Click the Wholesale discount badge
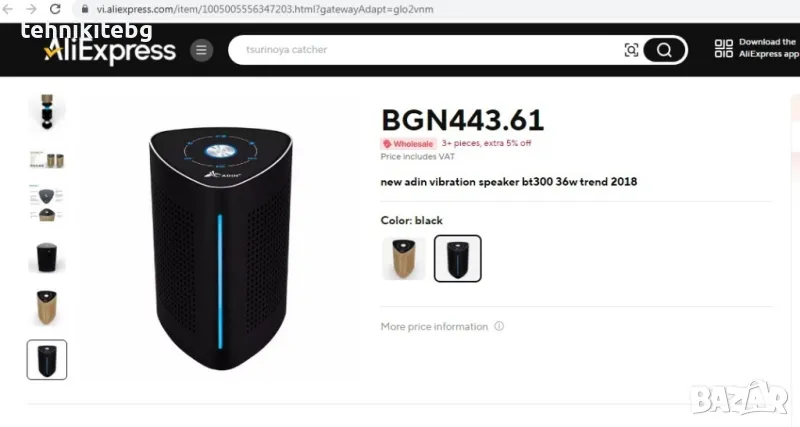This screenshot has width=800, height=427. point(408,144)
